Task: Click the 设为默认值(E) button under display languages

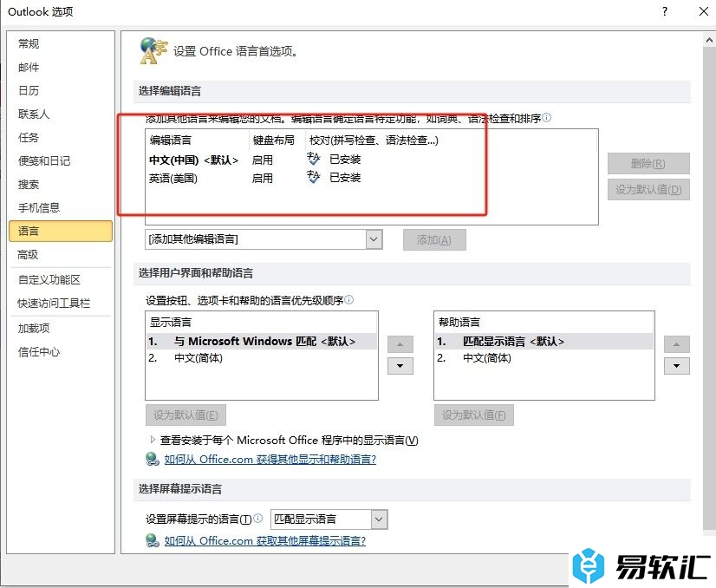Action: coord(186,415)
